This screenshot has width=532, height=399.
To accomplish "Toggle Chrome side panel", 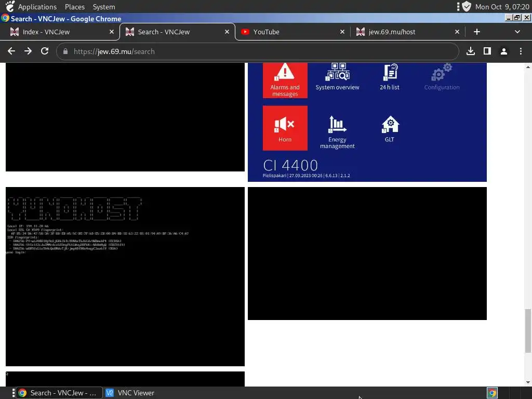I will coord(487,51).
